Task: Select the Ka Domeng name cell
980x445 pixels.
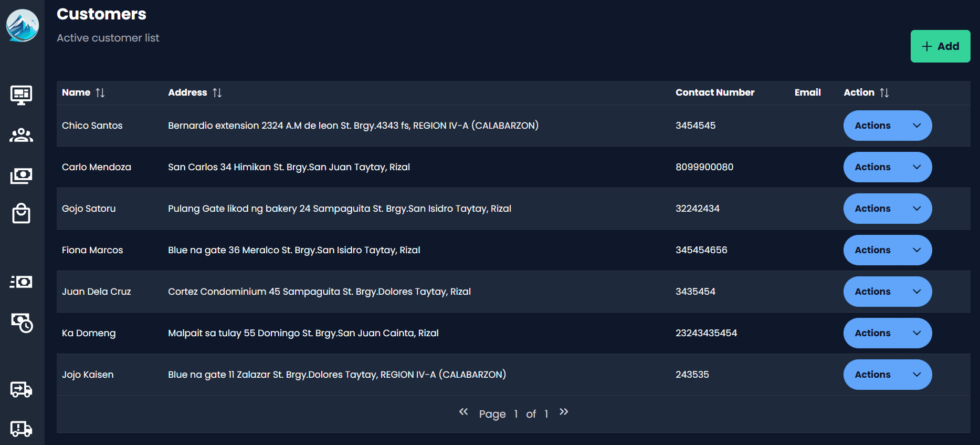Action: click(x=89, y=333)
